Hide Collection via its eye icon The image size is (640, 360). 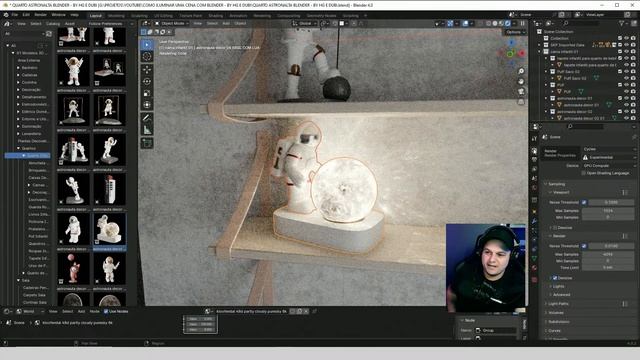627,38
